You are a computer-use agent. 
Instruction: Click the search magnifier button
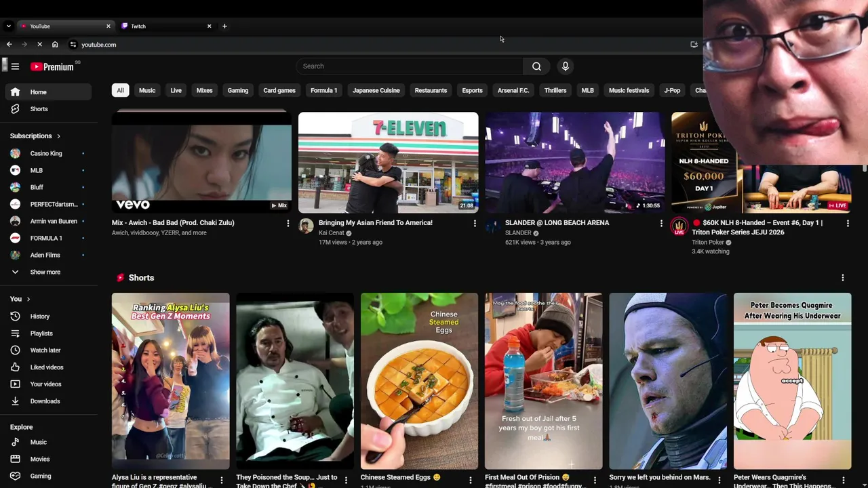click(x=536, y=66)
